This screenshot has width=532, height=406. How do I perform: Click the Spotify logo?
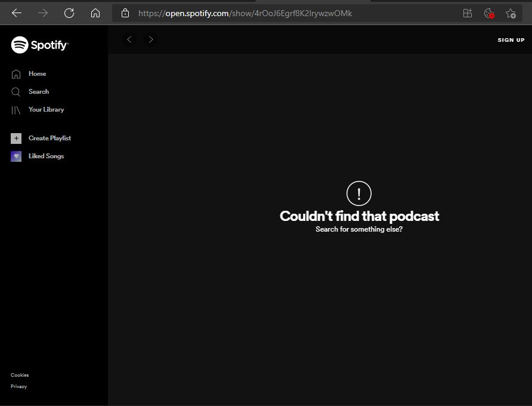(x=40, y=45)
